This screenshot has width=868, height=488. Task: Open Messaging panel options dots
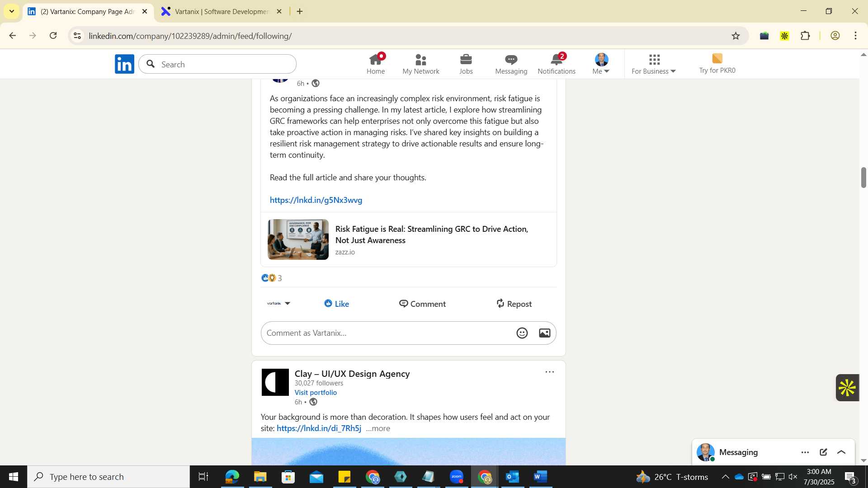[x=805, y=452]
